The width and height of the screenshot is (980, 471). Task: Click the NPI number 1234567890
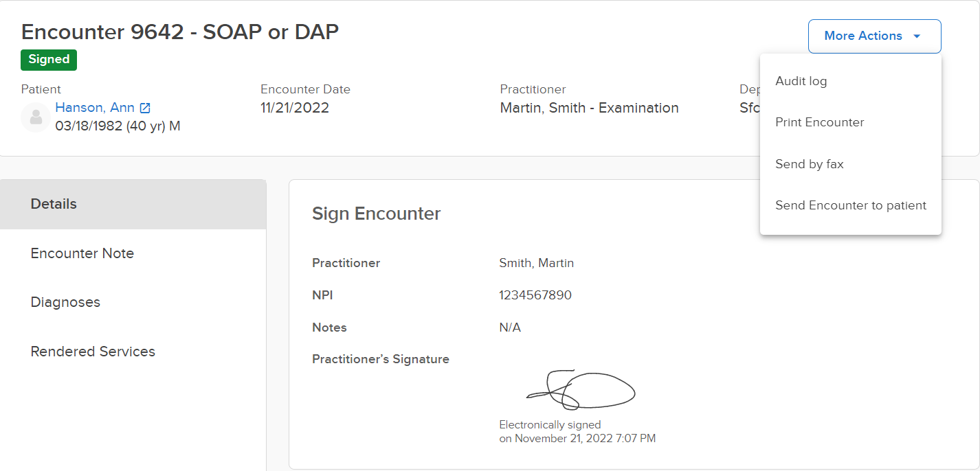535,295
